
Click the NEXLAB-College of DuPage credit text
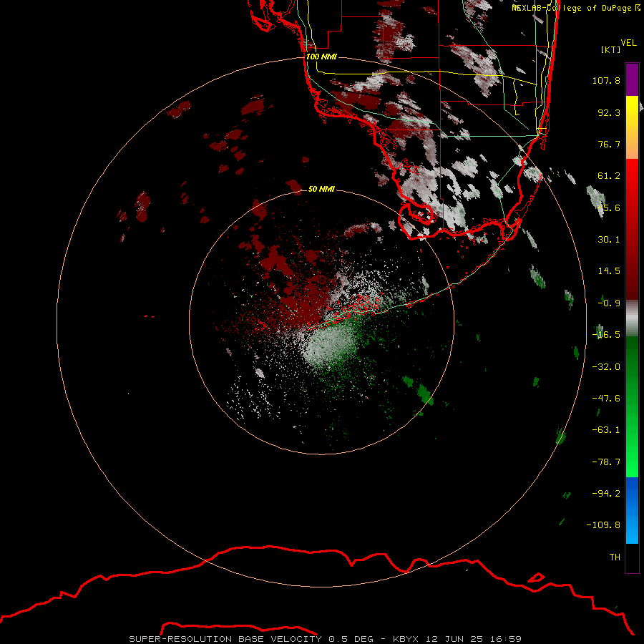coord(576,8)
